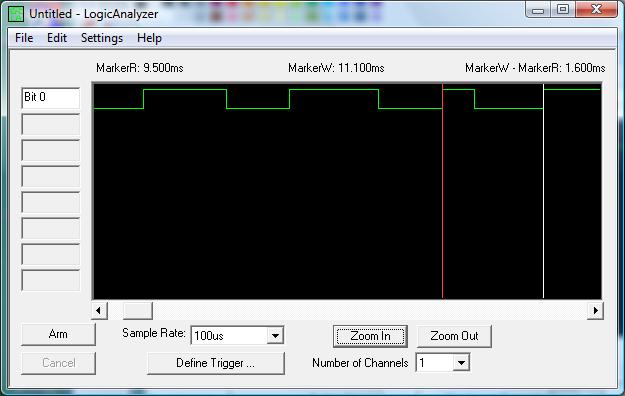625x396 pixels.
Task: Click the Zoom Out button
Action: pos(454,336)
